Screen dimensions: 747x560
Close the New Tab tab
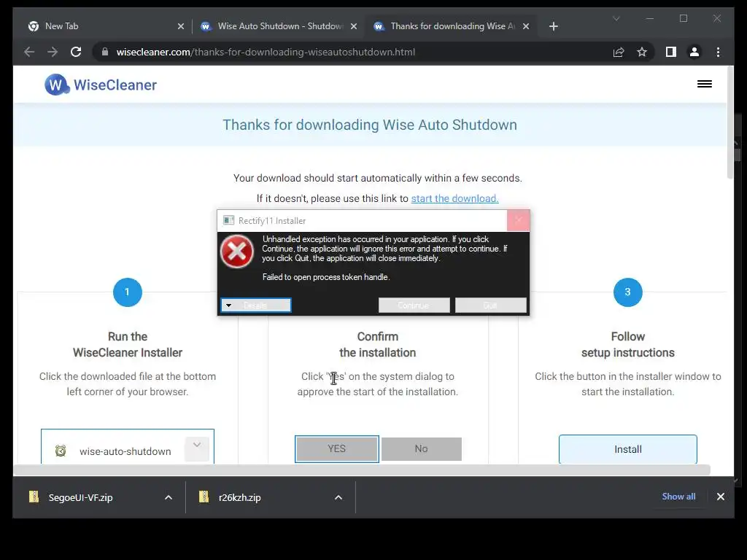(181, 26)
